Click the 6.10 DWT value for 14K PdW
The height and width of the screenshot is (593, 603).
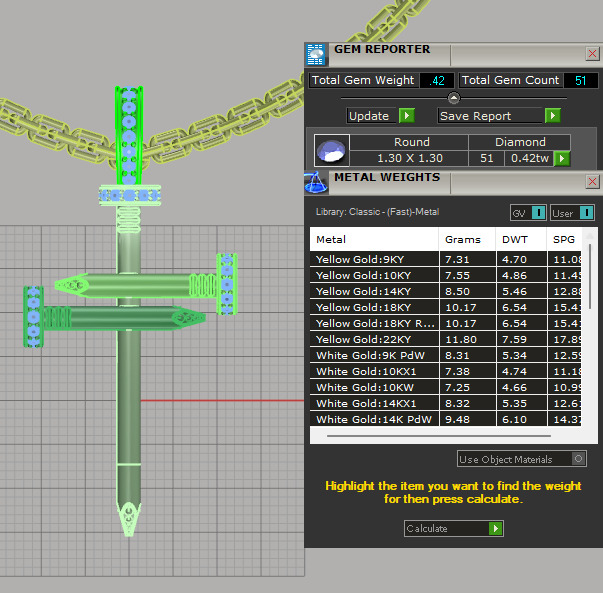(521, 419)
